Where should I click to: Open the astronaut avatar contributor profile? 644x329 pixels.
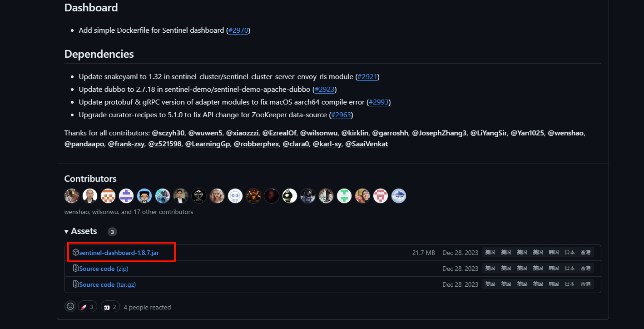[308, 196]
